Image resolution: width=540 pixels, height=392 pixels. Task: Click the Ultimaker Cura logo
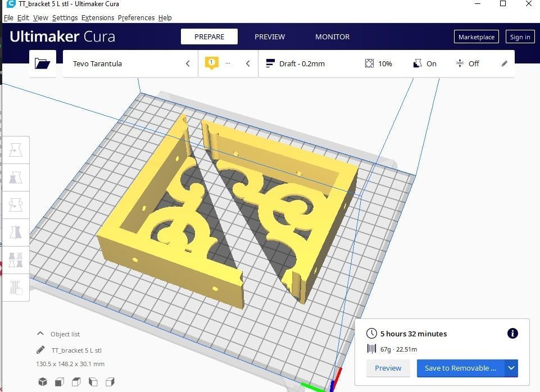[x=62, y=37]
